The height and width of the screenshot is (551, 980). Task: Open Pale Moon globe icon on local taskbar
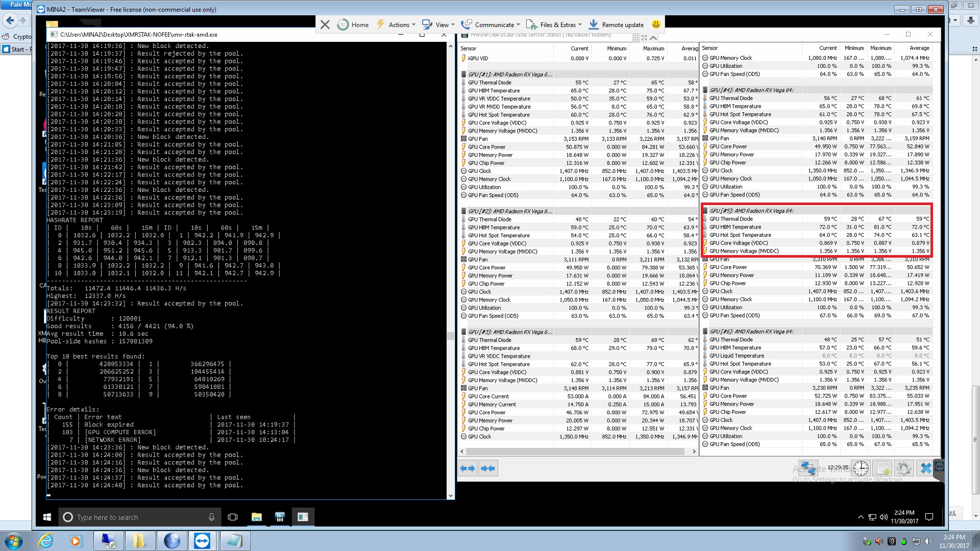171,541
